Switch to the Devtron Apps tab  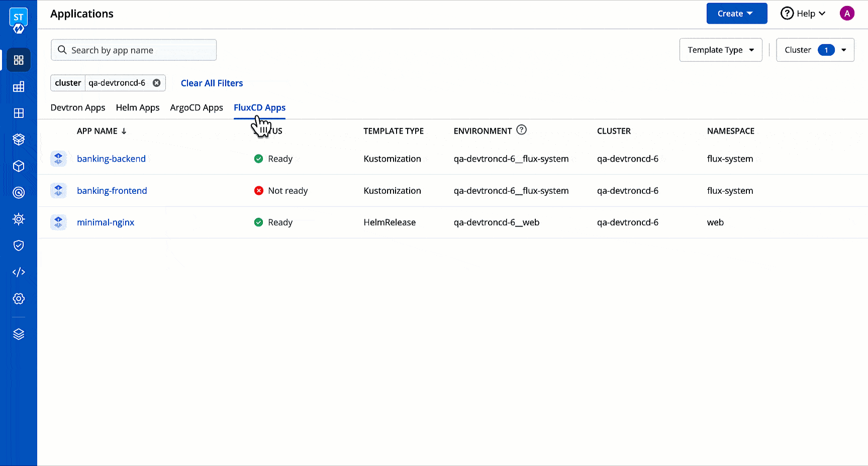(78, 107)
